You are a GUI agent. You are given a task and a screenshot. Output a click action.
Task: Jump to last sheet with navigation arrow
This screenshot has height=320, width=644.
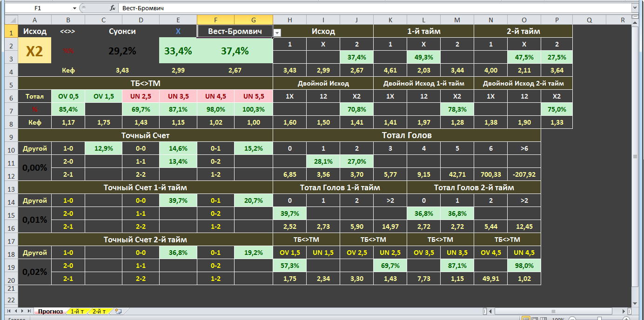click(x=29, y=311)
